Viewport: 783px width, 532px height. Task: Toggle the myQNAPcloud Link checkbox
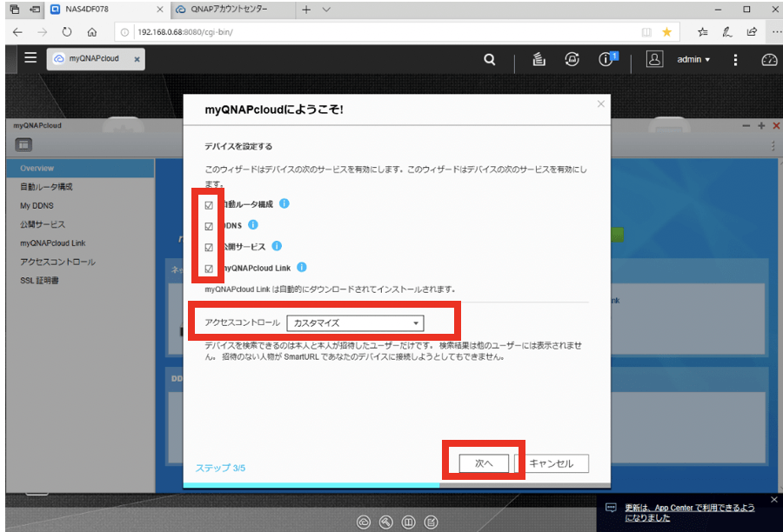pos(209,269)
